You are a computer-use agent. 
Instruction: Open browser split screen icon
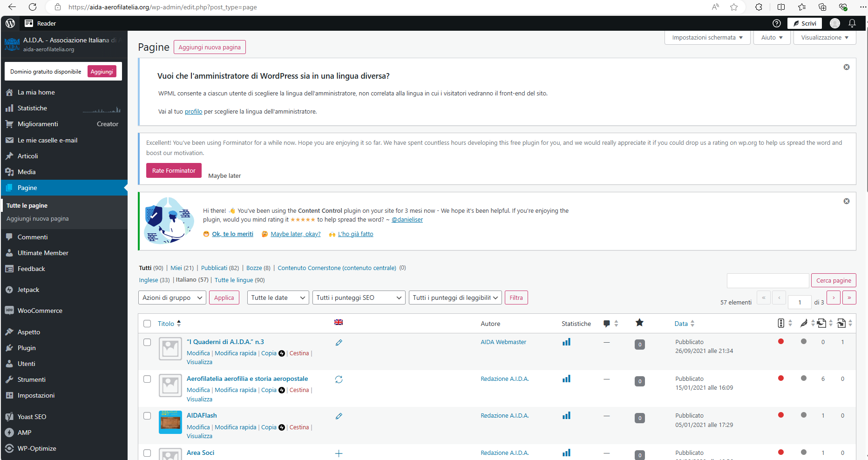781,7
